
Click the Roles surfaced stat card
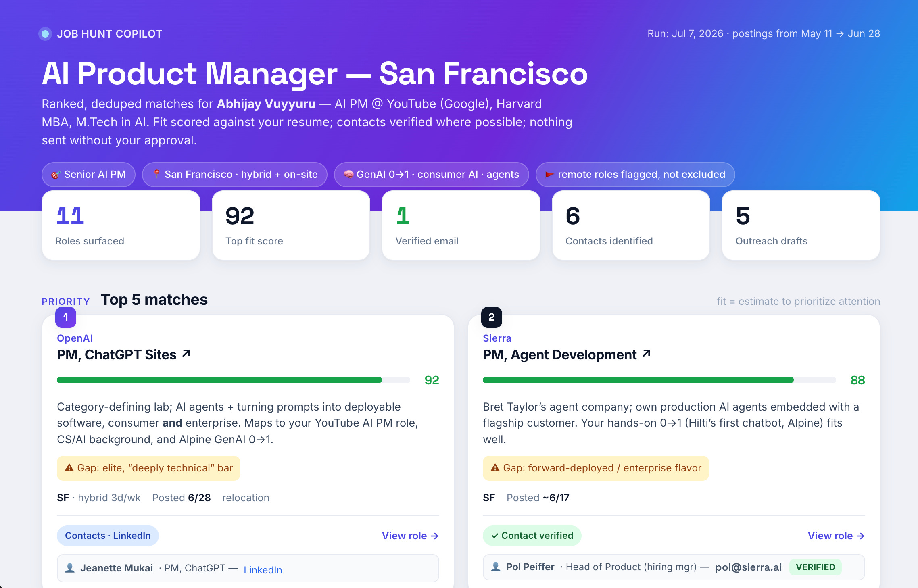[x=121, y=225]
